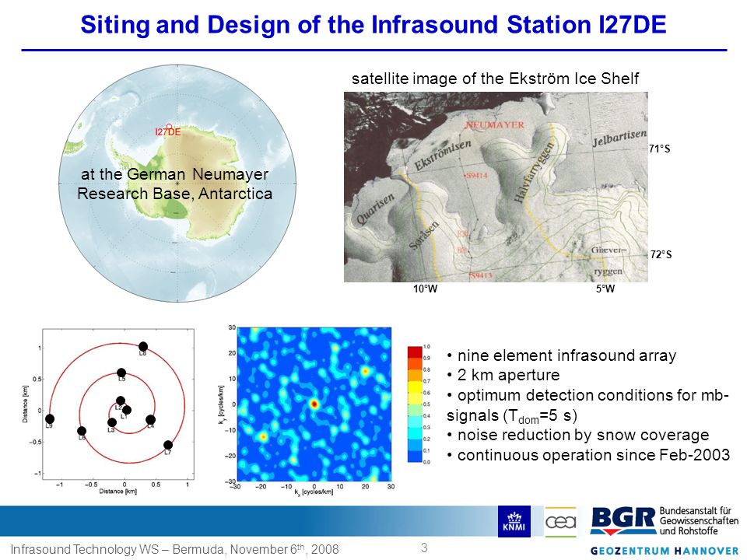The width and height of the screenshot is (747, 560).
Task: Click the cea logo in footer
Action: (x=561, y=522)
